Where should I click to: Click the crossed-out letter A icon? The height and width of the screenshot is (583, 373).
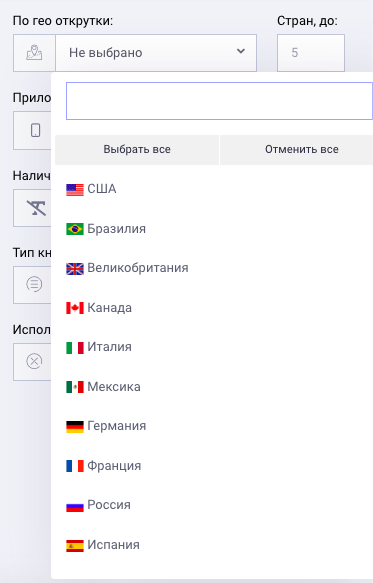pos(36,208)
